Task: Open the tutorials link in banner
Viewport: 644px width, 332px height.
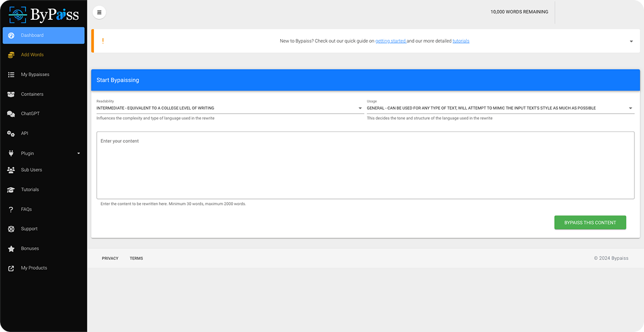Action: point(460,41)
